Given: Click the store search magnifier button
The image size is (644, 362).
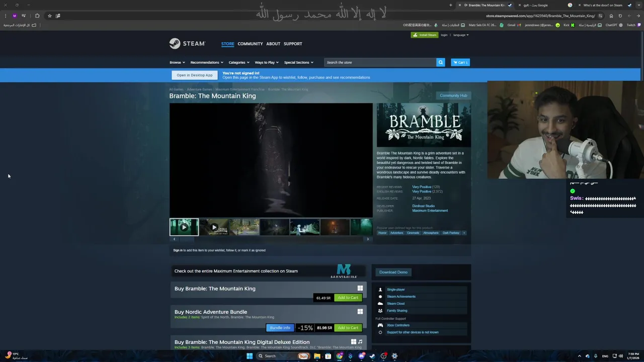Looking at the screenshot, I should click(x=440, y=62).
